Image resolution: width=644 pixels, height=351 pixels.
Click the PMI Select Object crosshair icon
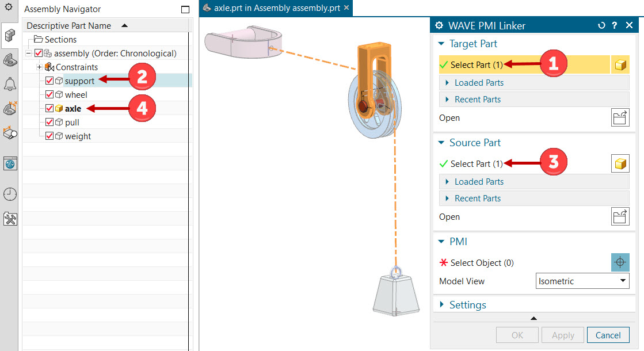620,263
